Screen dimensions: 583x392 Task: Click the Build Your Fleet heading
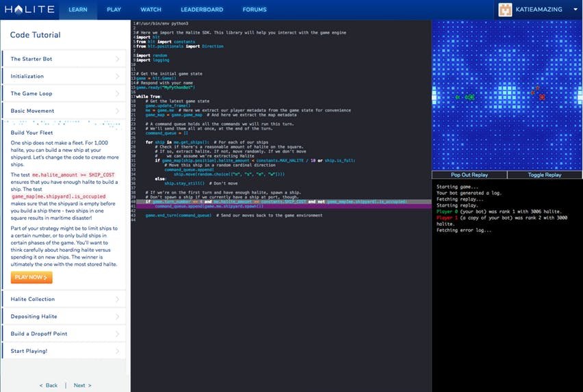pyautogui.click(x=31, y=133)
